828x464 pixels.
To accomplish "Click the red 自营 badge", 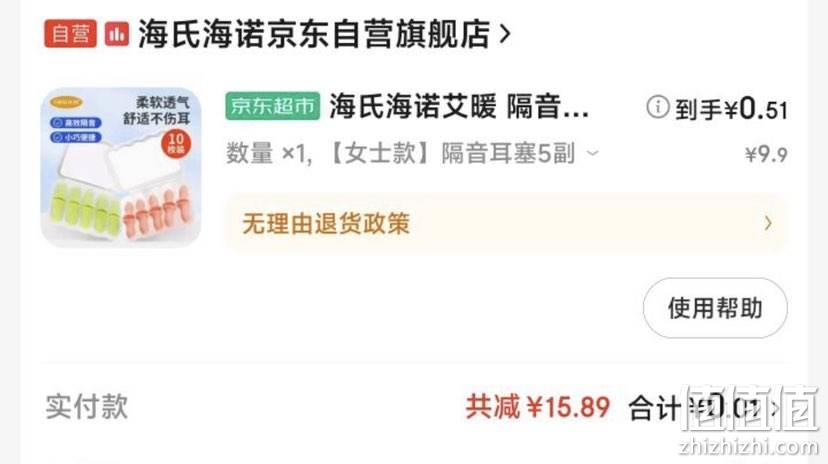I will (70, 34).
